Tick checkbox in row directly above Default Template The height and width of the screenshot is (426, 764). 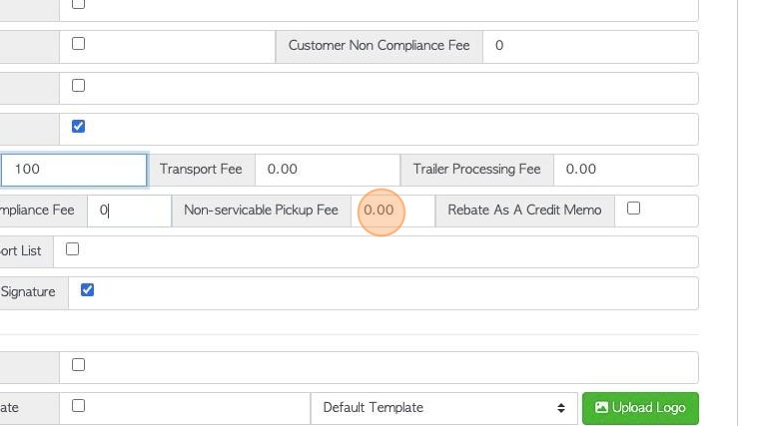78,365
